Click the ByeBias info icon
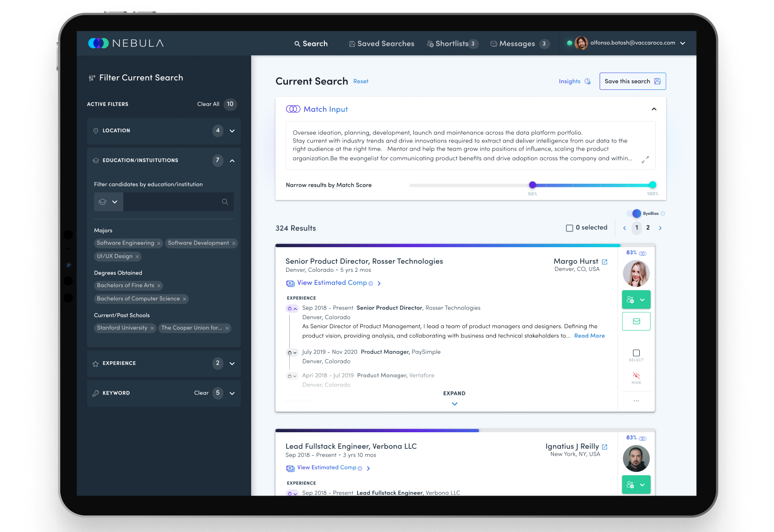 663,213
